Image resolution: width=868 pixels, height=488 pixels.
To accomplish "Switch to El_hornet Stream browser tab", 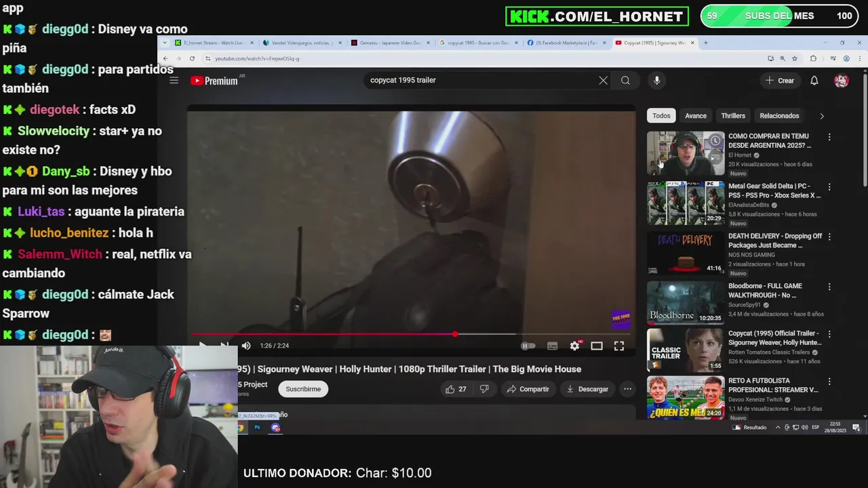I will pos(214,43).
